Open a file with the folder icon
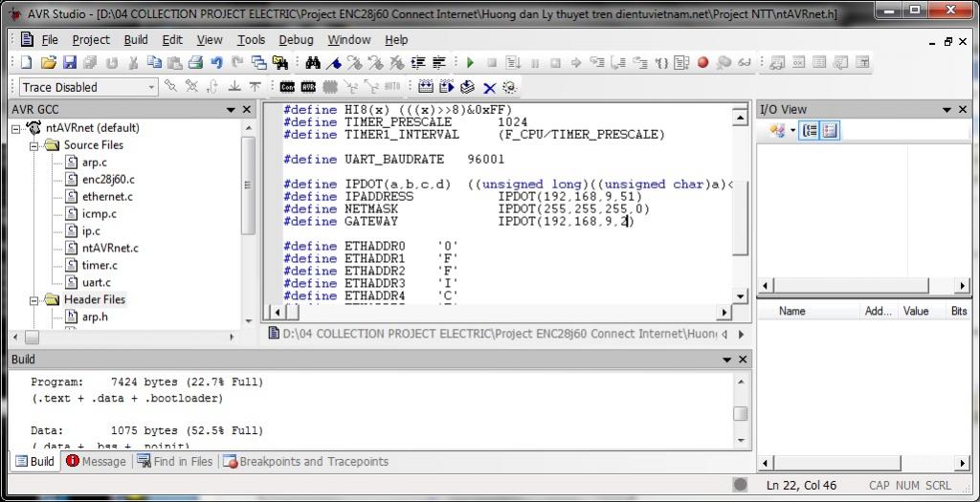This screenshot has height=502, width=980. (x=48, y=63)
